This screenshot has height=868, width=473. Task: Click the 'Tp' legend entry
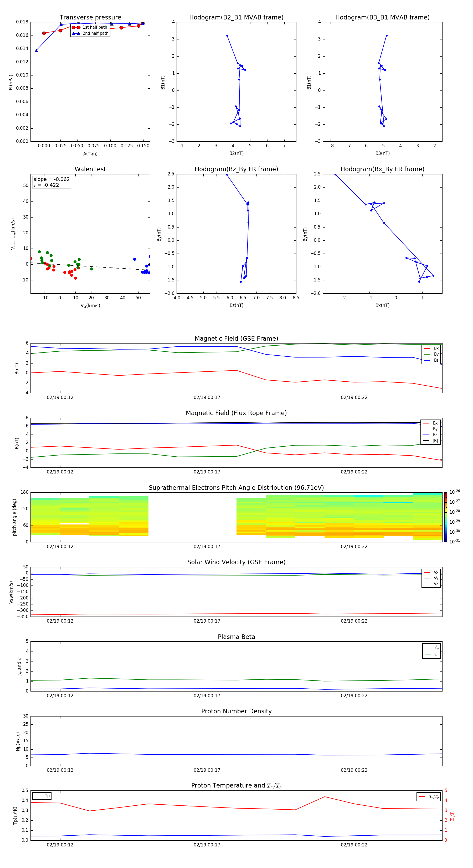tap(42, 796)
